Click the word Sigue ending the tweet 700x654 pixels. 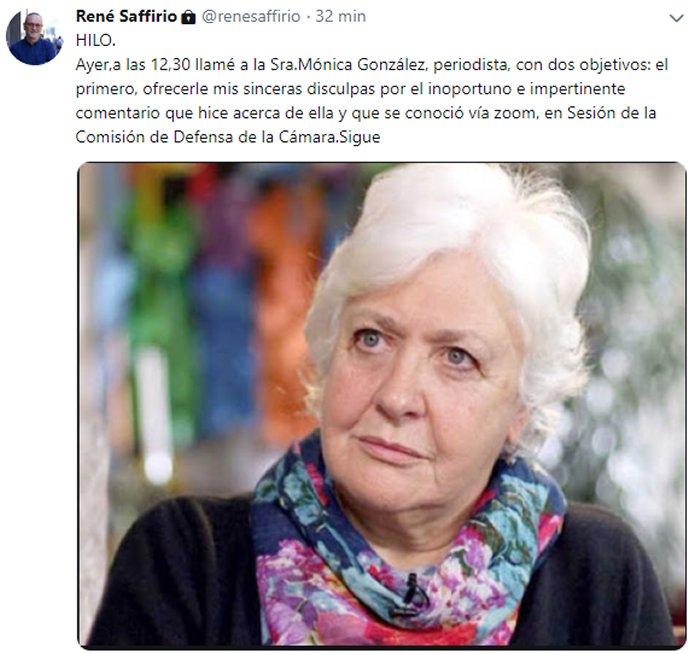[359, 137]
